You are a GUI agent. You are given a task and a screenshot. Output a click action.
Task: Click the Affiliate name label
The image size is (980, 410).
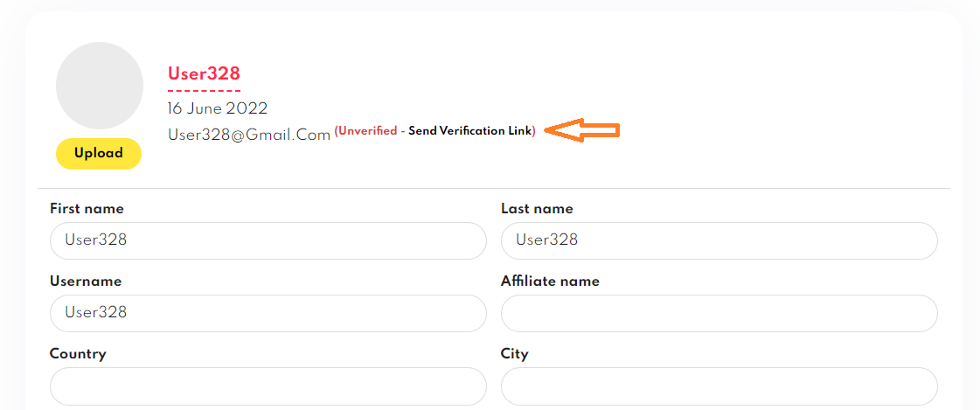(550, 281)
